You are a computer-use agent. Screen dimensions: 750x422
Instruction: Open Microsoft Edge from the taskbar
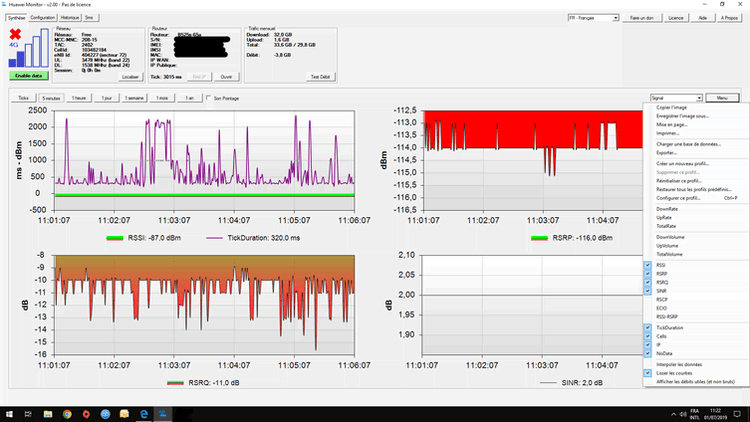pyautogui.click(x=143, y=414)
